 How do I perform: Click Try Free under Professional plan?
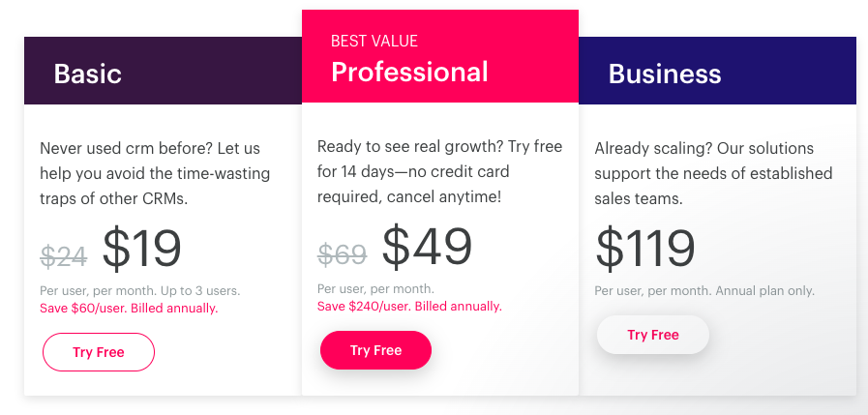point(375,350)
